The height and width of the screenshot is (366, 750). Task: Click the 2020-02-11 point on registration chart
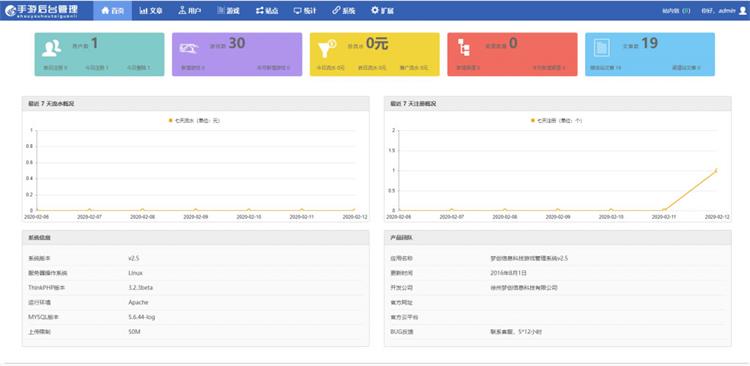click(x=663, y=210)
